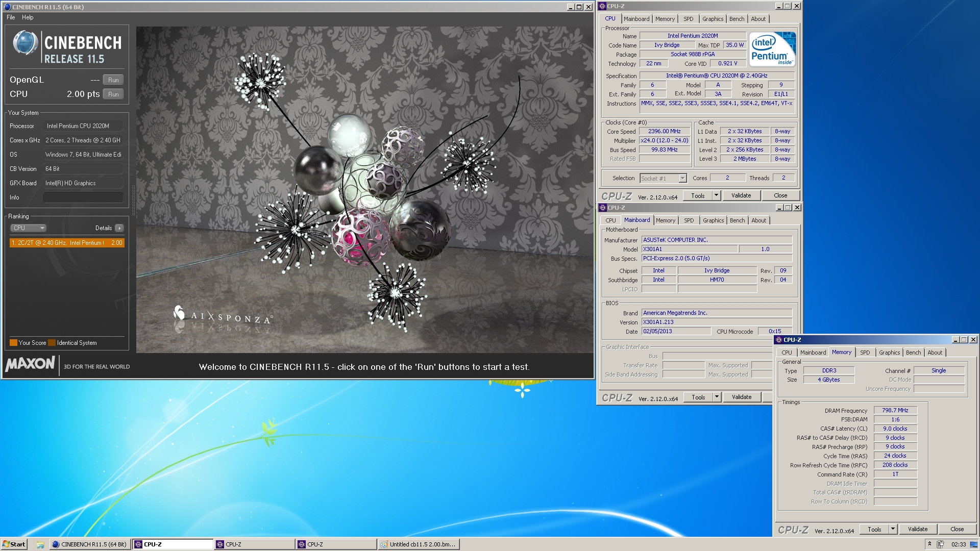Open Bench tab in top CPU-Z window
The width and height of the screenshot is (980, 551).
coord(737,19)
